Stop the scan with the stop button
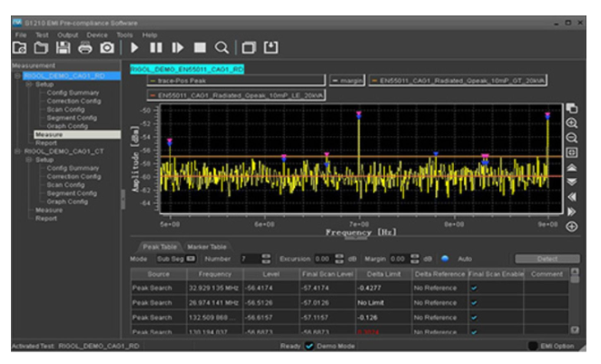The height and width of the screenshot is (364, 601). click(200, 47)
